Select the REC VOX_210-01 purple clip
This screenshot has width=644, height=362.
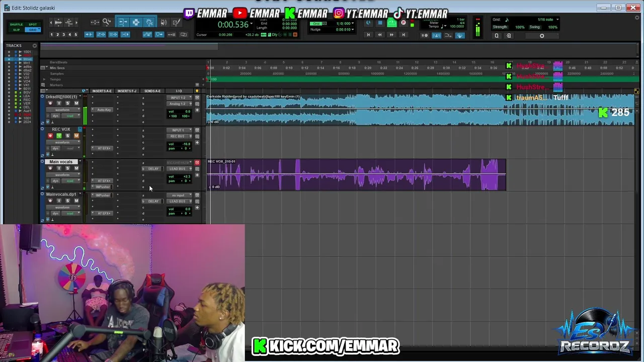tap(356, 175)
